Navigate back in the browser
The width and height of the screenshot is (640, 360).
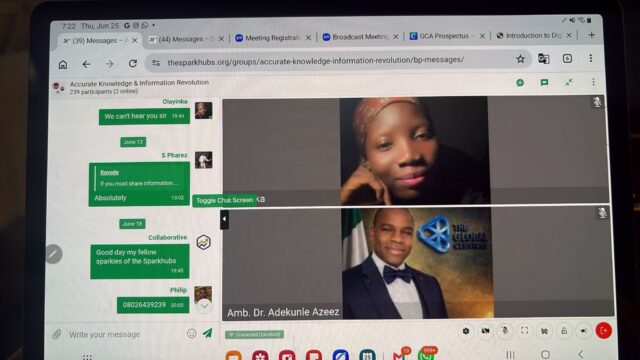[x=86, y=64]
